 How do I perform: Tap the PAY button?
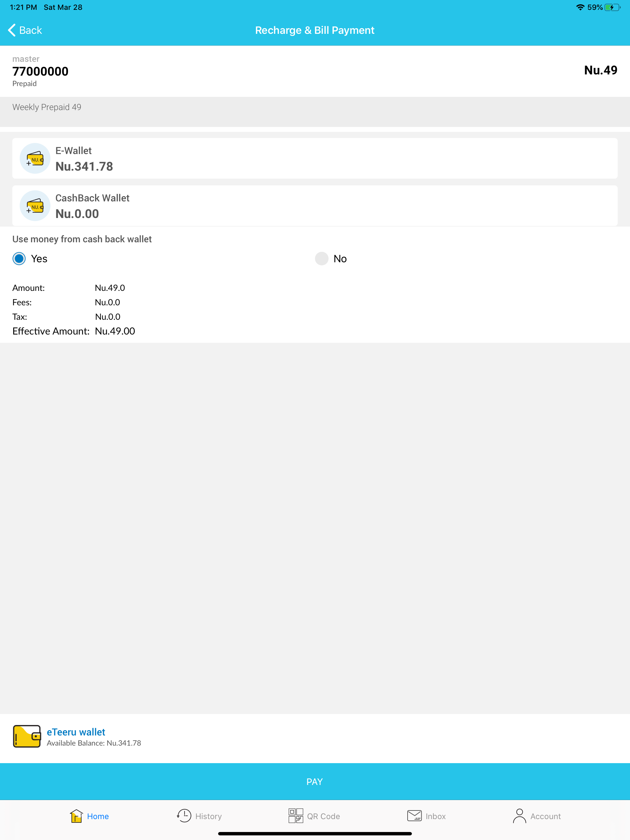coord(315,782)
